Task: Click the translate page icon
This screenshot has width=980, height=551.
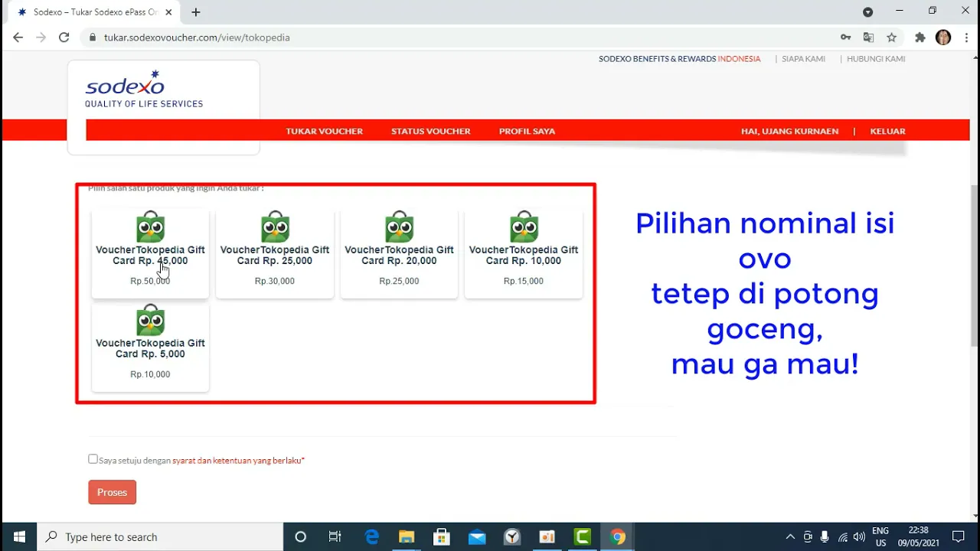Action: (x=868, y=37)
